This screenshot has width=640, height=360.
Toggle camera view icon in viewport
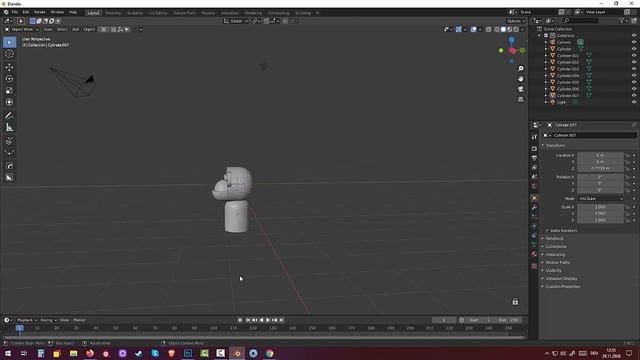click(x=520, y=89)
